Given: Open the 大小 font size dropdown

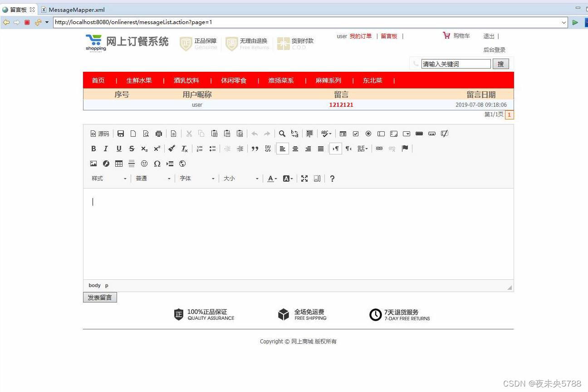Looking at the screenshot, I should point(241,179).
